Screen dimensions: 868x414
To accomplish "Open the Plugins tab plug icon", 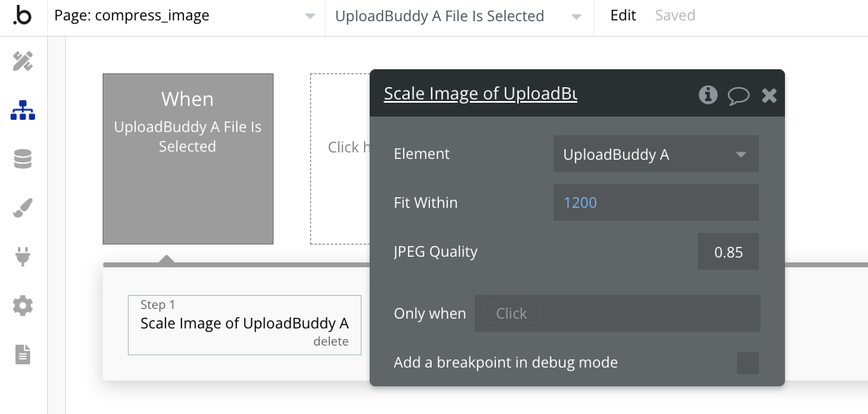I will [x=23, y=257].
